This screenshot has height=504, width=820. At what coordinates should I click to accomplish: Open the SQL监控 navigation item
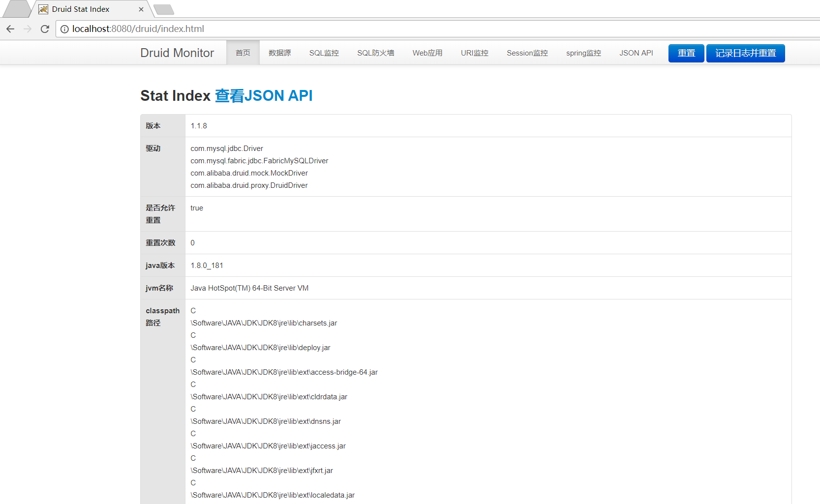324,53
